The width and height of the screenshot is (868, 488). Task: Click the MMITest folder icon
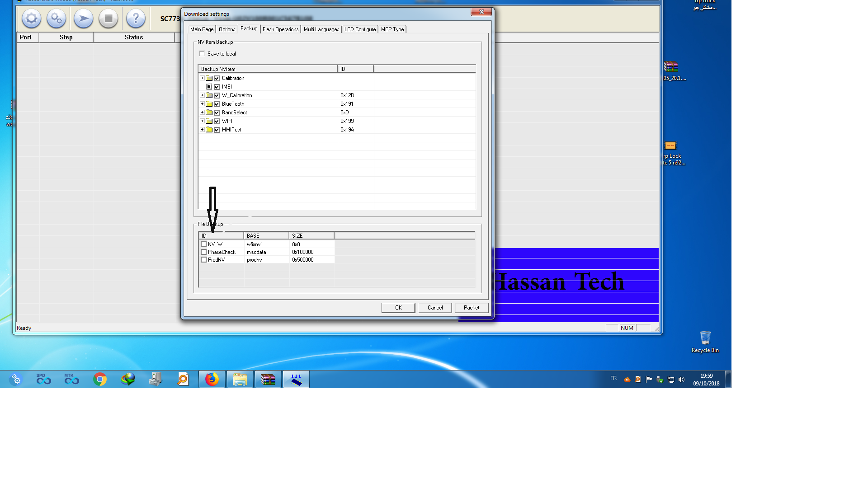click(209, 130)
